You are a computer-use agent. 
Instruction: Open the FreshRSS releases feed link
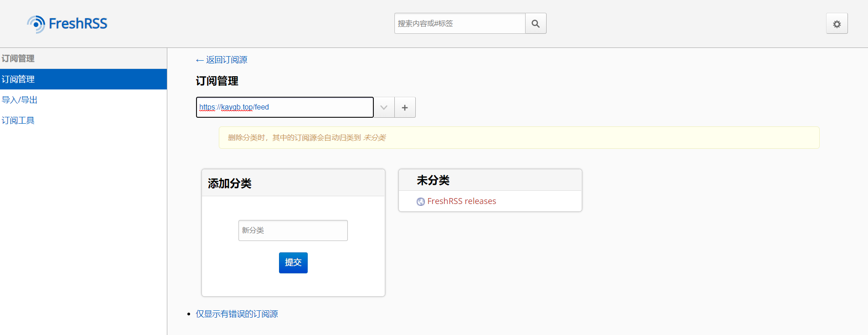point(461,201)
